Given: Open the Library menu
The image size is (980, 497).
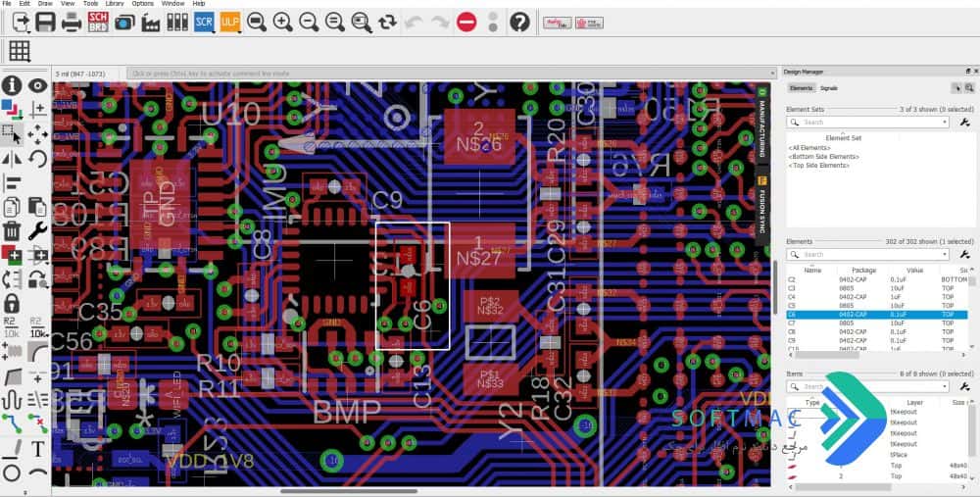Looking at the screenshot, I should pos(115,3).
